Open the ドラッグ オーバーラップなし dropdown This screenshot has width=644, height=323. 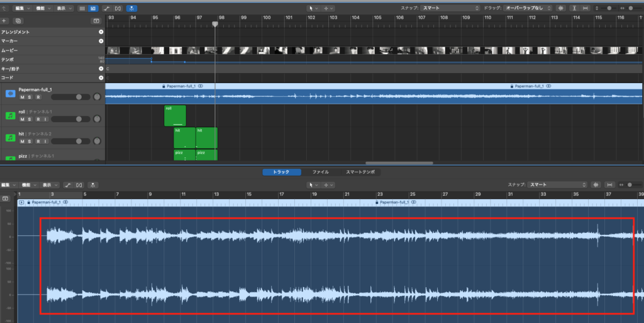pos(528,8)
